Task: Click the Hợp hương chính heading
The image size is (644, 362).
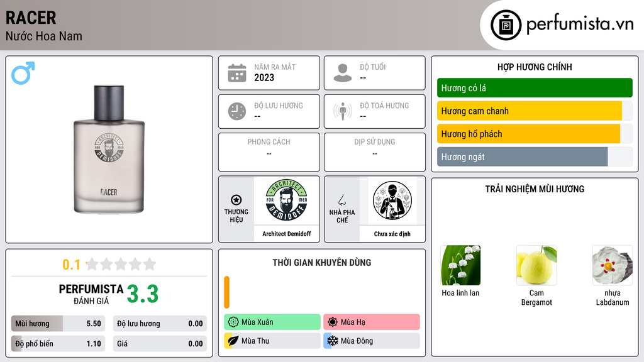Action: (535, 67)
